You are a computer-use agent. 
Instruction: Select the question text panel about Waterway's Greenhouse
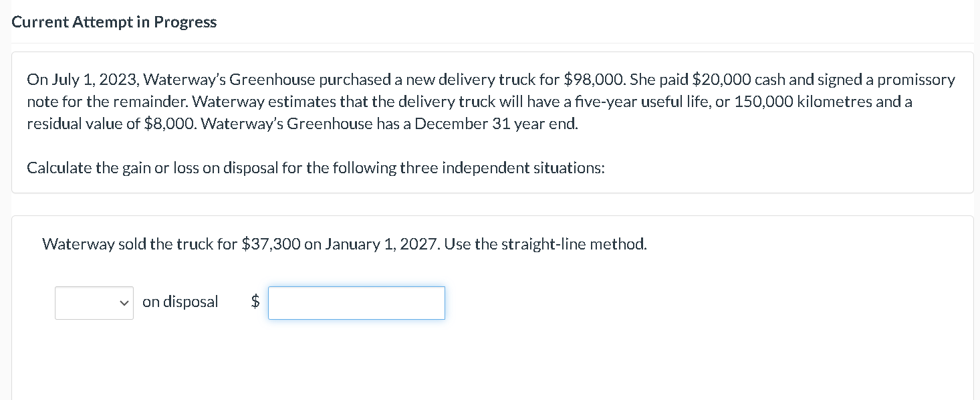point(490,122)
